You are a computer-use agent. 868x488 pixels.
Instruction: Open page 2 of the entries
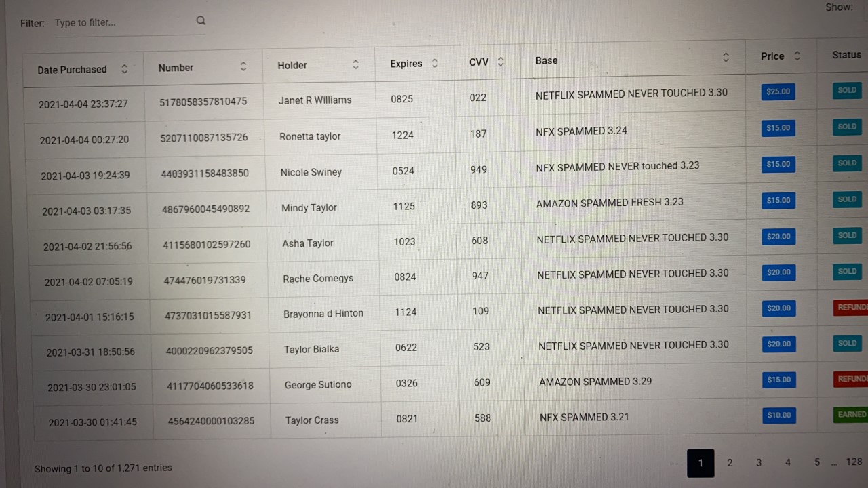730,463
